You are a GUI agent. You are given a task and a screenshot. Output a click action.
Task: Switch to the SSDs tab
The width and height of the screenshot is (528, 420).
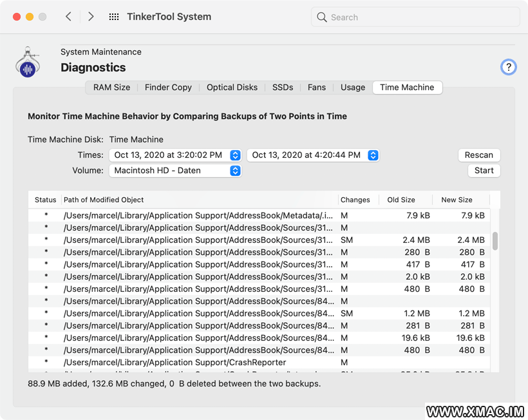pos(282,88)
